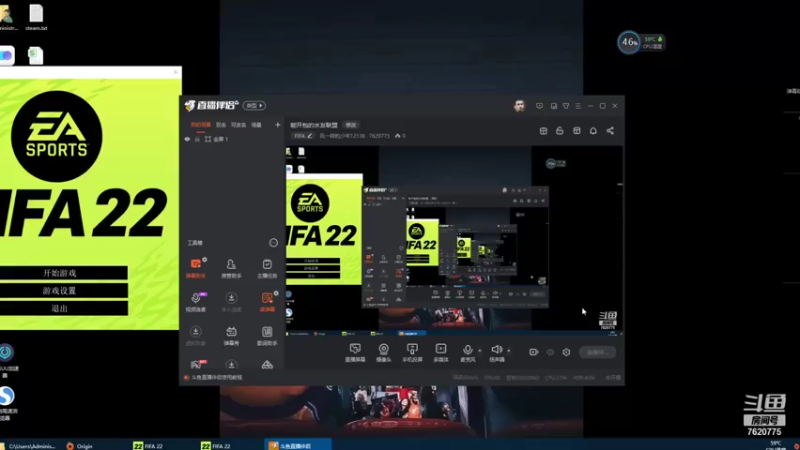Toggle the eye preview icon in bottom bar

pyautogui.click(x=550, y=352)
